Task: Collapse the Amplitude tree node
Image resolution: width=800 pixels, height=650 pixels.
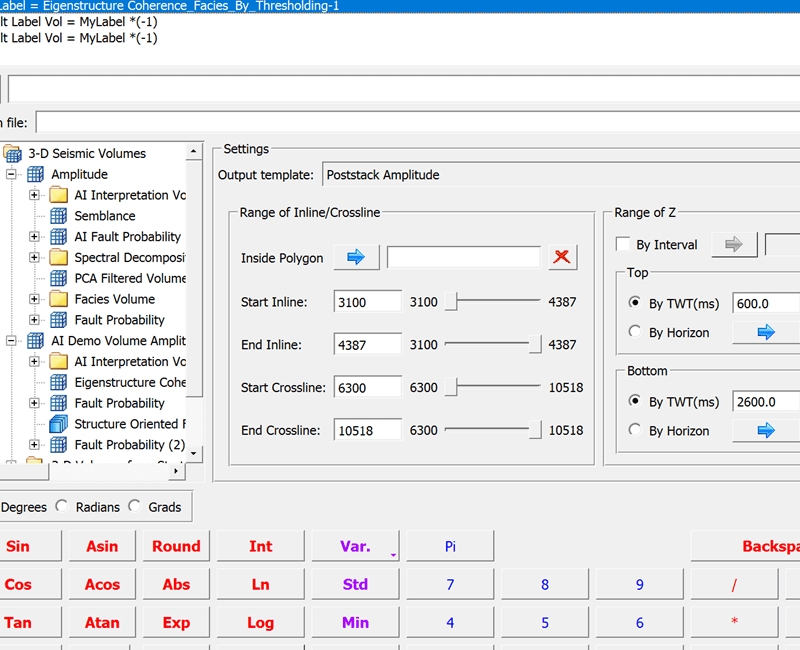Action: coord(12,175)
